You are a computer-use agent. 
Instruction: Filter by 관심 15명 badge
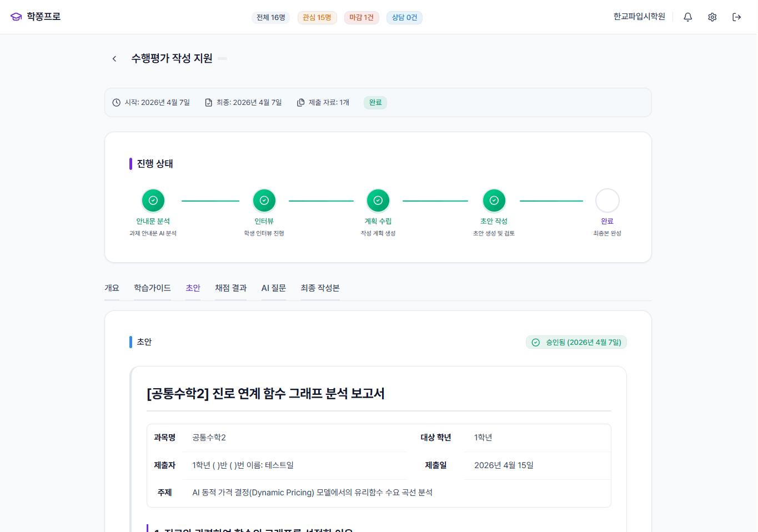click(x=317, y=18)
